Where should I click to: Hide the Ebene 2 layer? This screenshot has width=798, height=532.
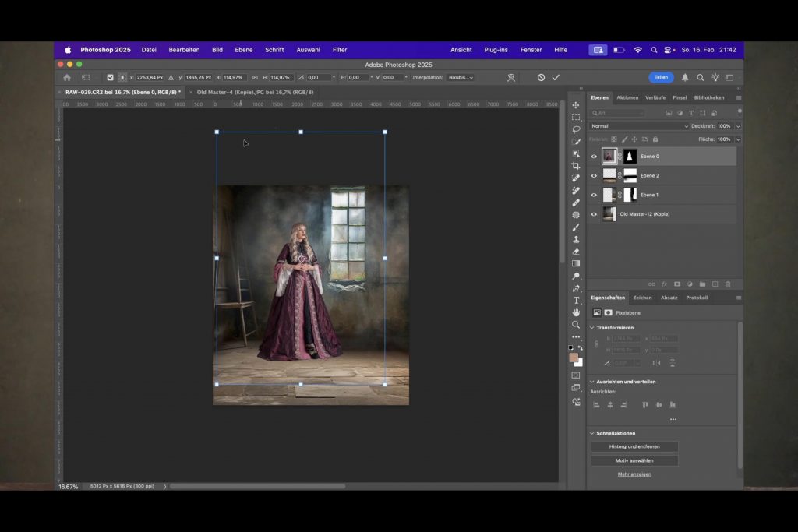point(594,176)
